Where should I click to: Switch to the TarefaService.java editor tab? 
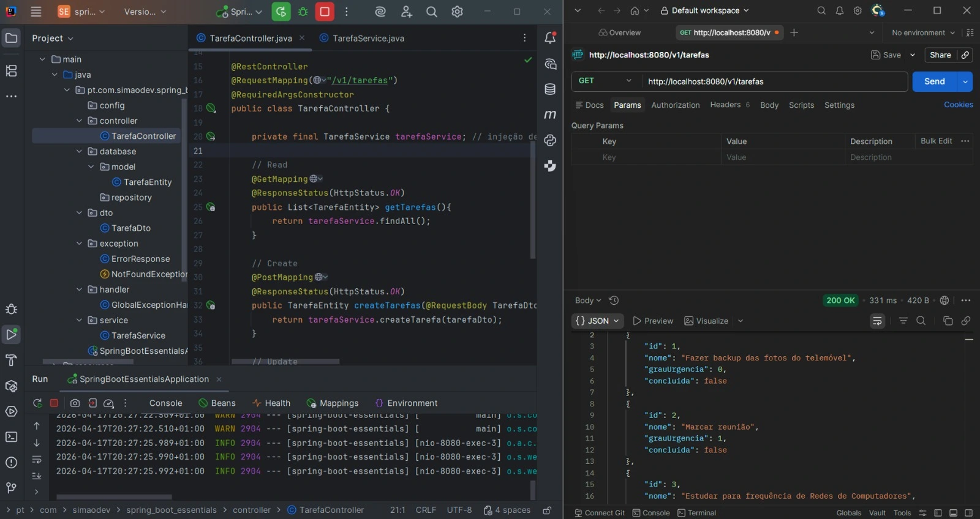pos(362,38)
